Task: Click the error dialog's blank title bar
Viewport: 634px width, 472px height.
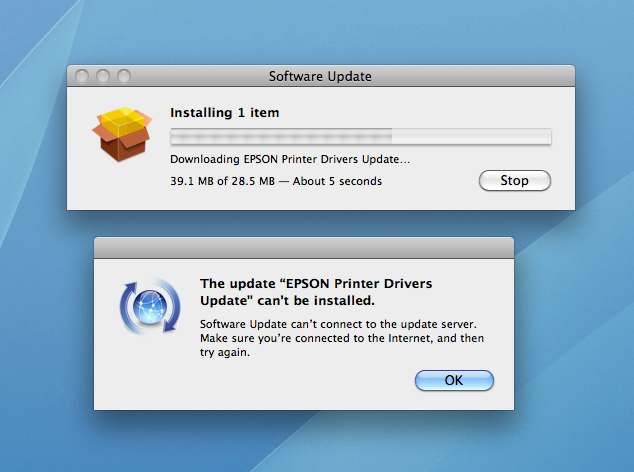Action: pos(304,248)
